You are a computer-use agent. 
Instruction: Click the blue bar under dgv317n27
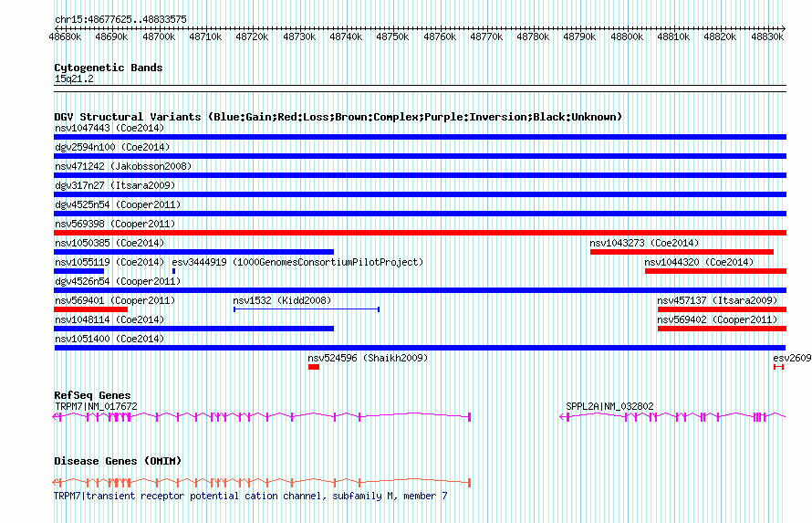tap(420, 194)
